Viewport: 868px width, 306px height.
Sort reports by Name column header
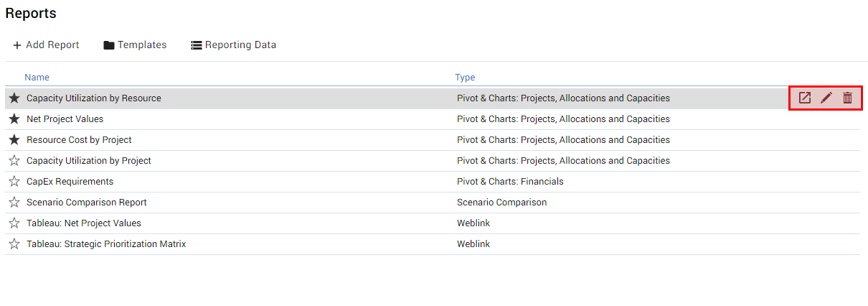pos(37,77)
